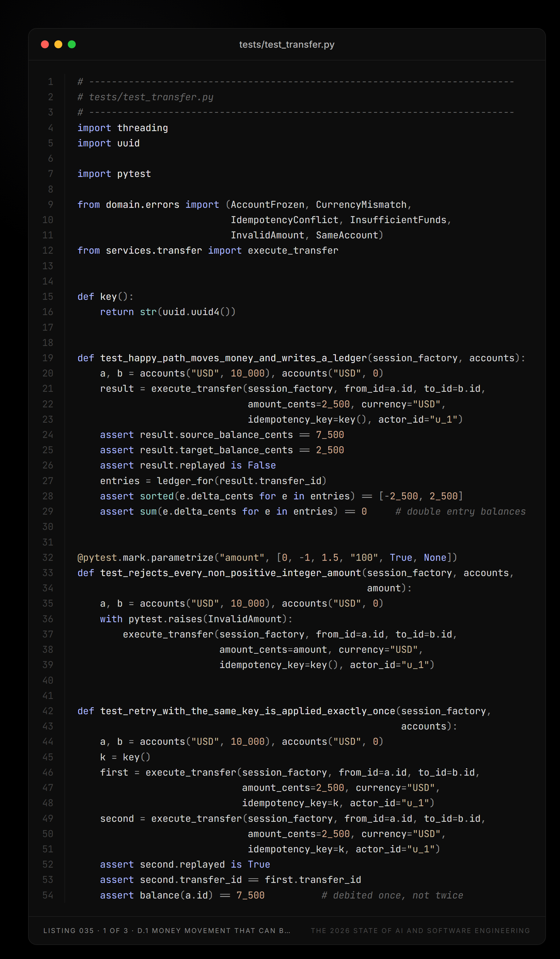Click the test_retry_with_the_same_key_is_applied_exactly_once function name
This screenshot has height=959, width=560.
(248, 711)
